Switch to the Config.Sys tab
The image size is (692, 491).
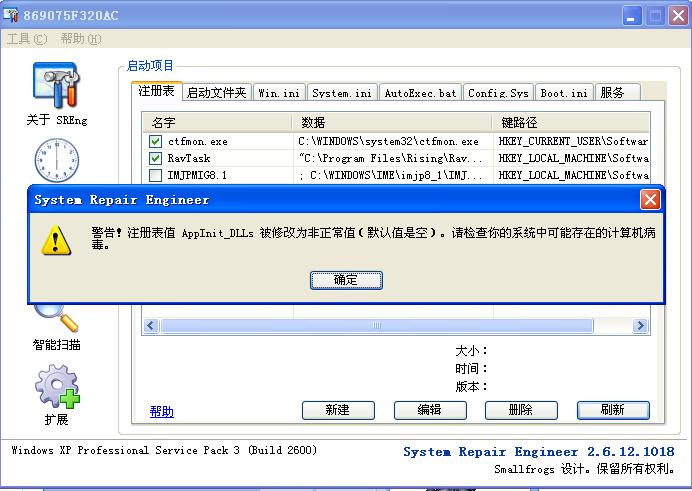498,93
